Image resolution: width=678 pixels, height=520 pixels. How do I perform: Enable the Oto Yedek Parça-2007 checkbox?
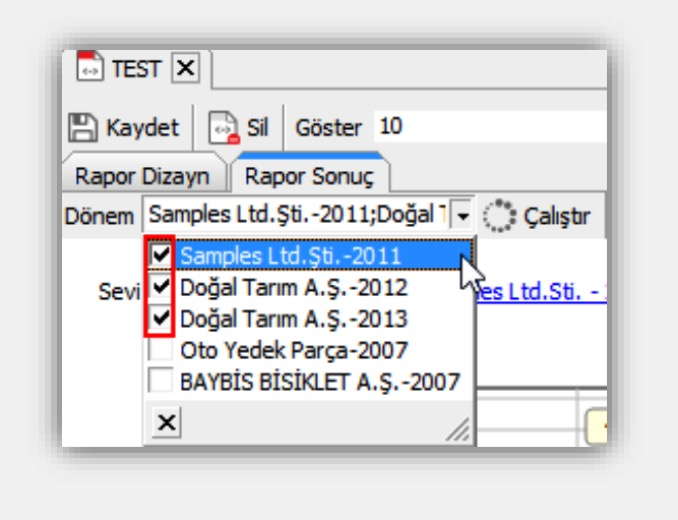tap(160, 351)
